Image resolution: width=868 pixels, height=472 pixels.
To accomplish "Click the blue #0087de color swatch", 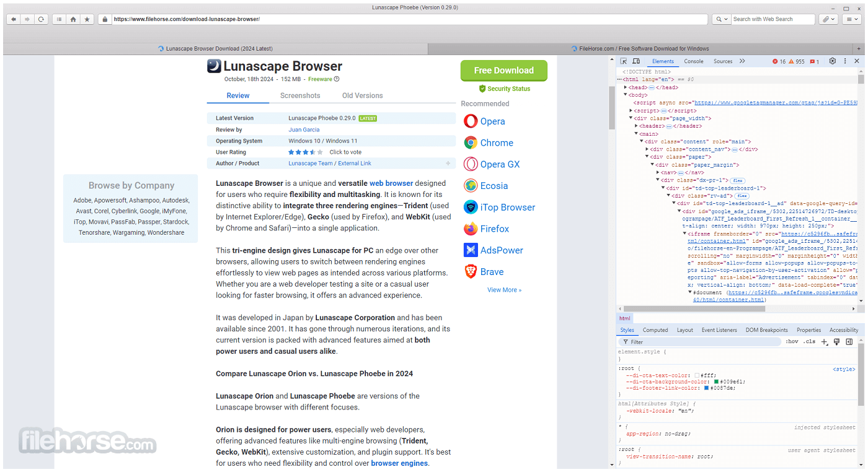I will point(706,388).
